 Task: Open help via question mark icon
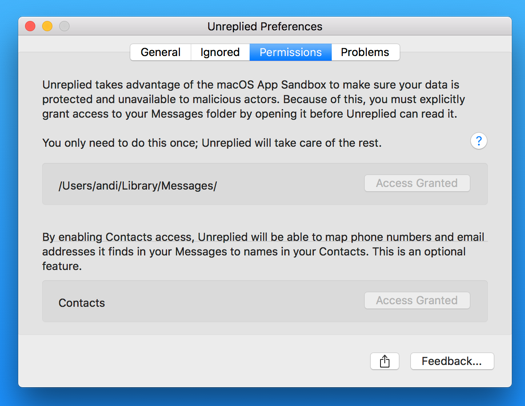point(478,141)
